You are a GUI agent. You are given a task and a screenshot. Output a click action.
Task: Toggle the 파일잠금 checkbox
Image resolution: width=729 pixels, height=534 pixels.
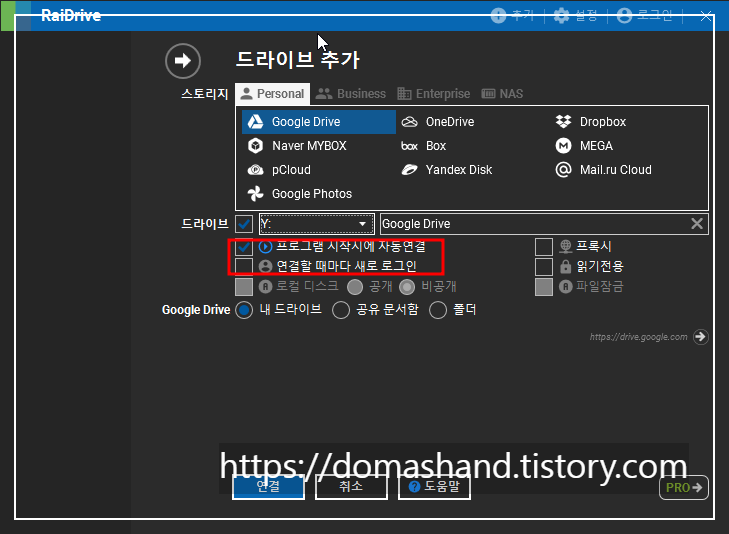coord(543,287)
